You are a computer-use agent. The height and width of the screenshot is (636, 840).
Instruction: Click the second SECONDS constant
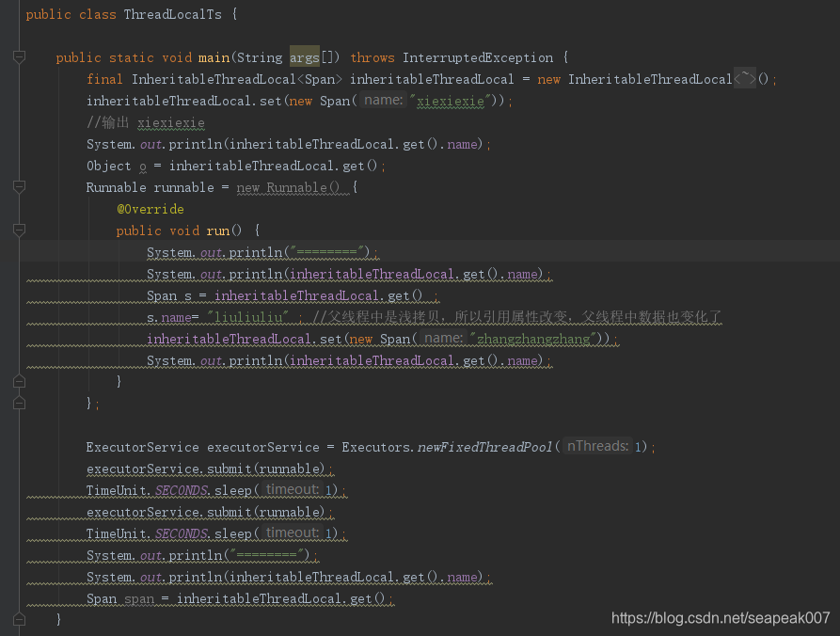[181, 533]
